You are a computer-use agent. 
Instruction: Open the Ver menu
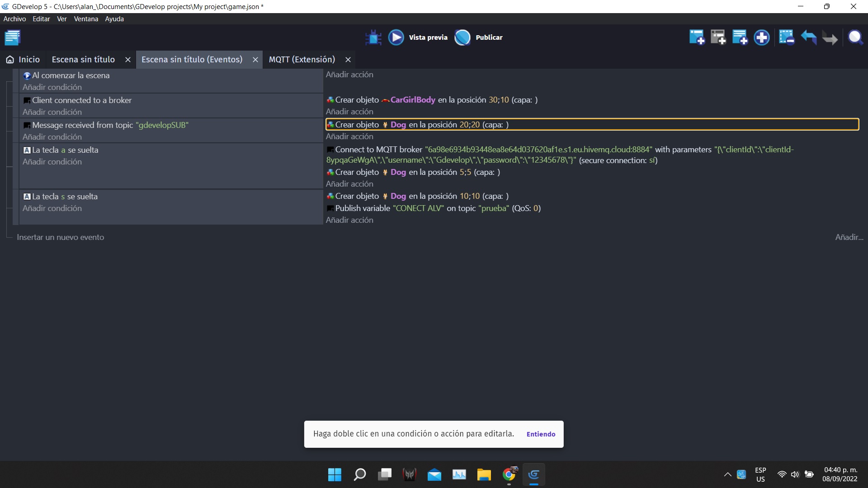coord(62,19)
